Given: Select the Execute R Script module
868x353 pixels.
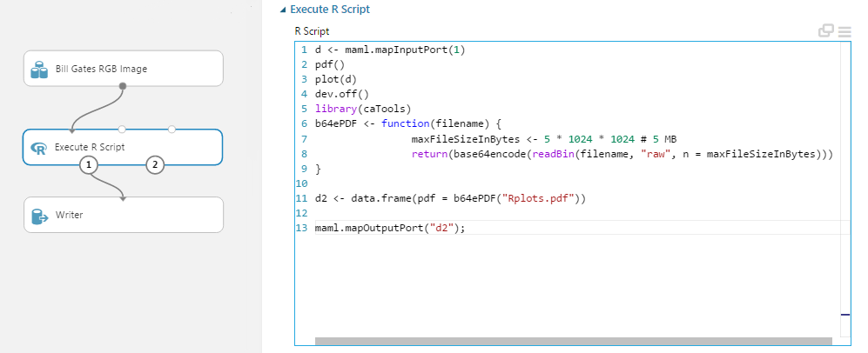Looking at the screenshot, I should coord(123,147).
